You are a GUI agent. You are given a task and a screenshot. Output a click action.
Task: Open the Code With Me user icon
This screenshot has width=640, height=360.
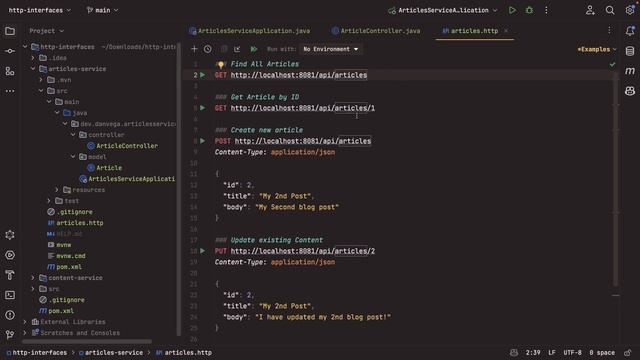click(x=590, y=10)
